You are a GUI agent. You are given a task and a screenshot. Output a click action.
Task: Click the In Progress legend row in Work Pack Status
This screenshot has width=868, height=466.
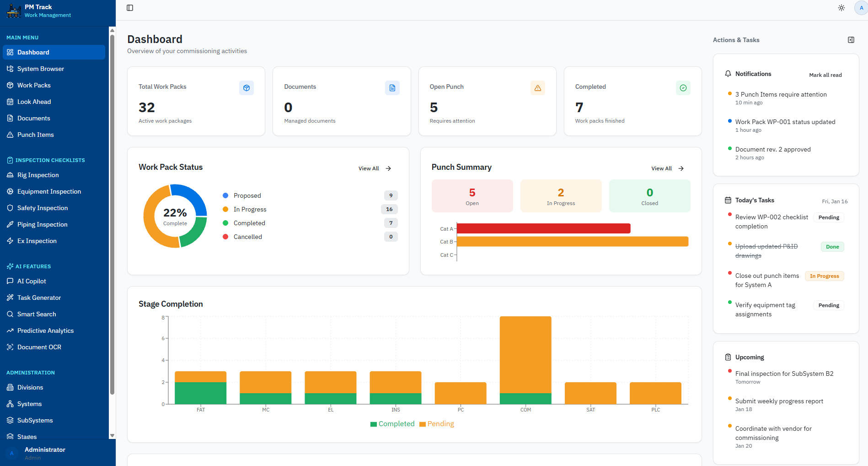[x=310, y=209]
